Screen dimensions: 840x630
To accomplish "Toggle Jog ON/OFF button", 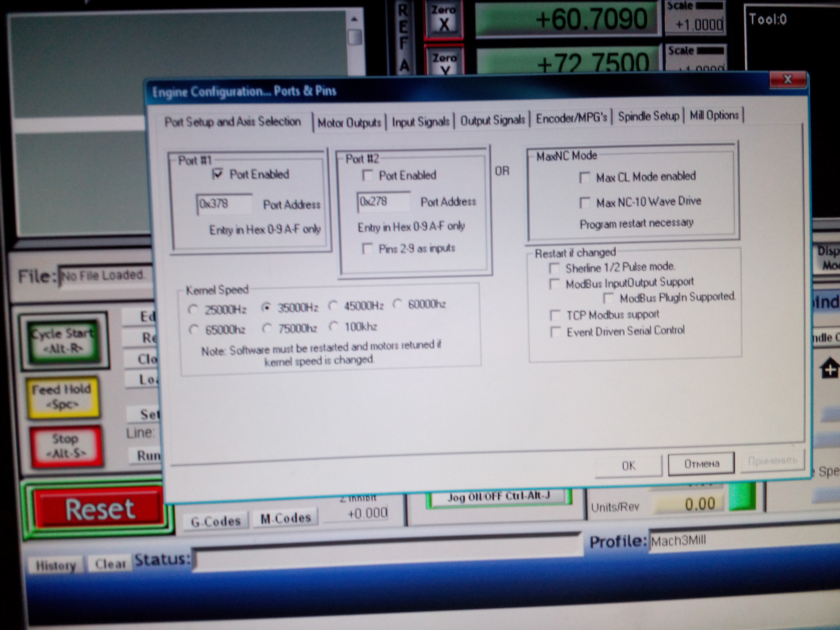I will pyautogui.click(x=498, y=497).
